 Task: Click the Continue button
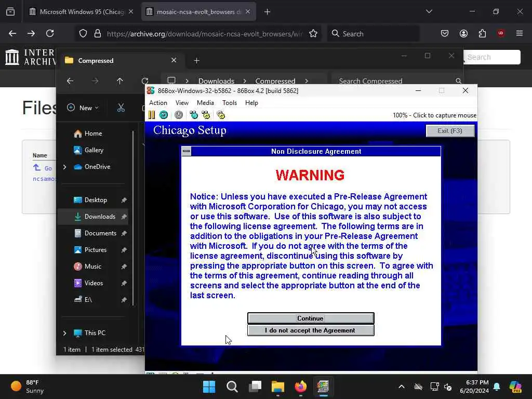click(x=311, y=318)
